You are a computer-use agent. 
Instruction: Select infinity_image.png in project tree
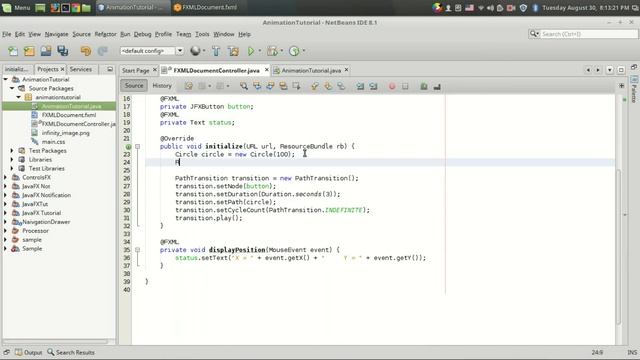coord(65,133)
